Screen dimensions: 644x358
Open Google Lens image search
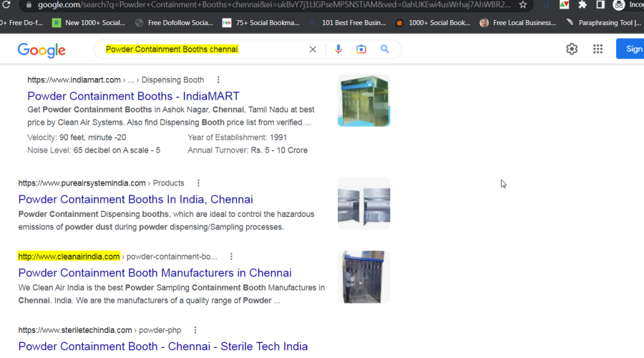361,49
